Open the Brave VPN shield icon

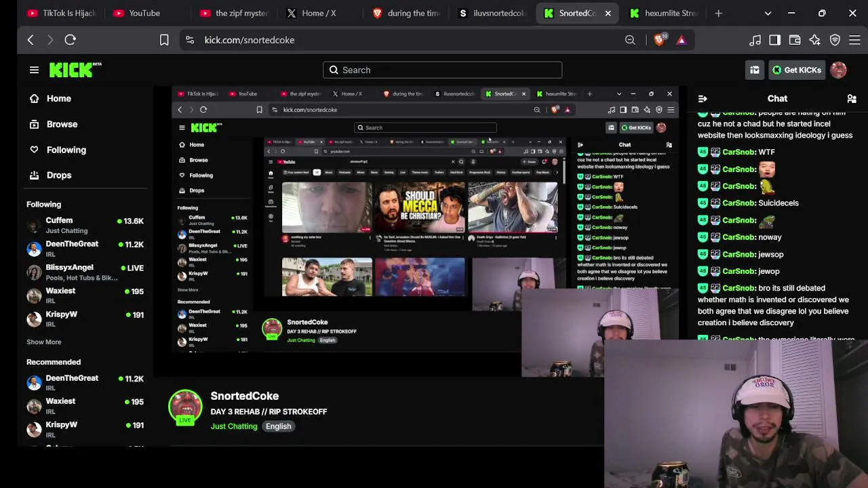835,40
